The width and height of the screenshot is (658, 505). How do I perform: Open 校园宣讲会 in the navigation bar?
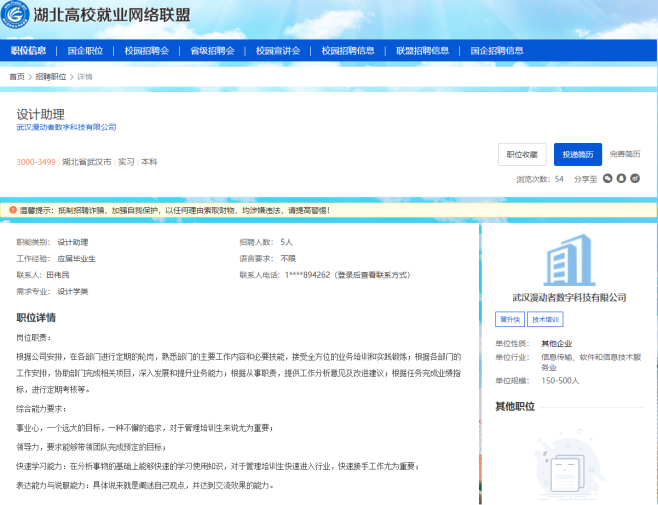click(277, 50)
